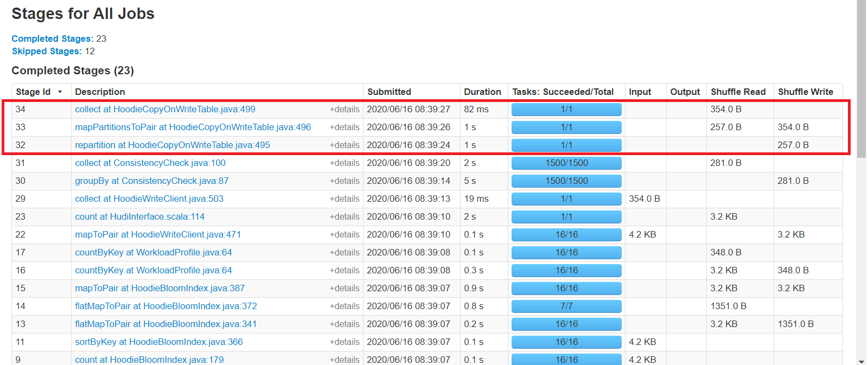This screenshot has height=365, width=868.
Task: Open sortByKey at HoodieBloomIndex.java:366 stage
Action: (159, 342)
